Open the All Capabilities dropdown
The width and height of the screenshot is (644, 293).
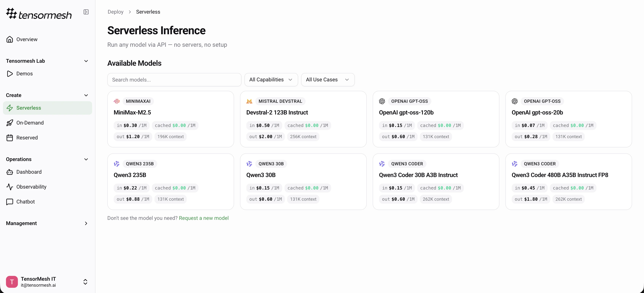point(271,79)
